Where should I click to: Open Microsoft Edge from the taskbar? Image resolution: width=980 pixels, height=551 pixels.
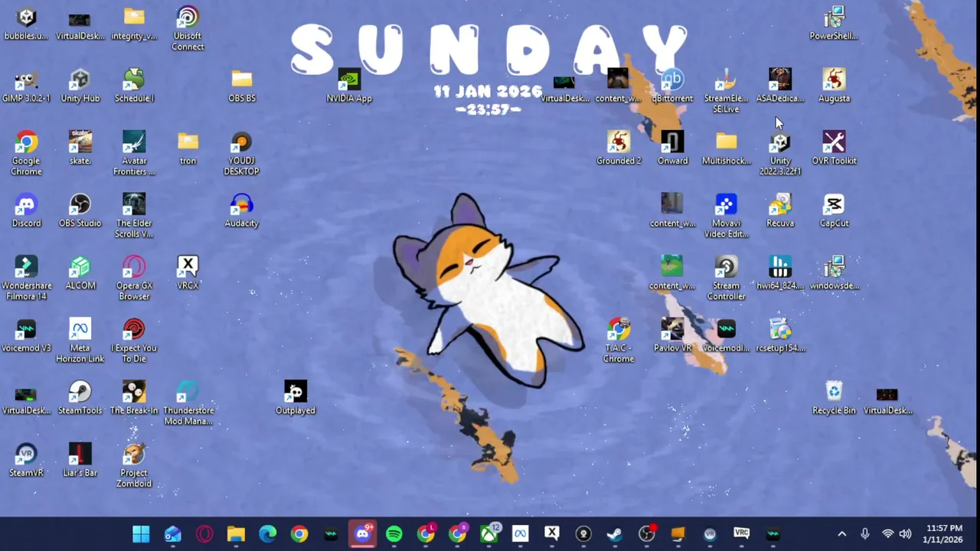(267, 533)
